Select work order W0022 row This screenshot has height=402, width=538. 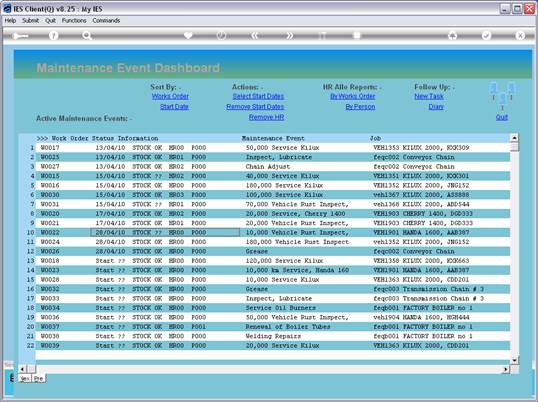tap(272, 233)
